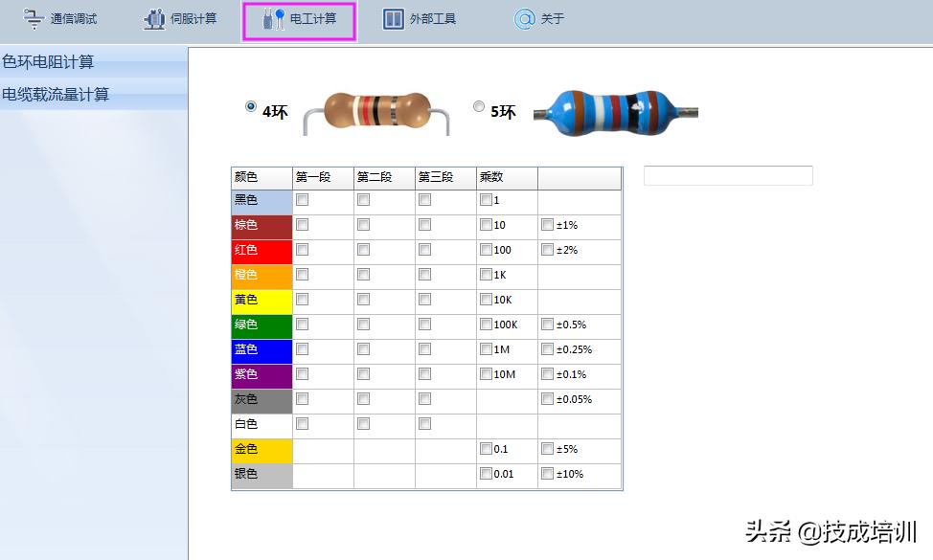
Task: Check the 棕色 second band checkbox
Action: point(362,225)
